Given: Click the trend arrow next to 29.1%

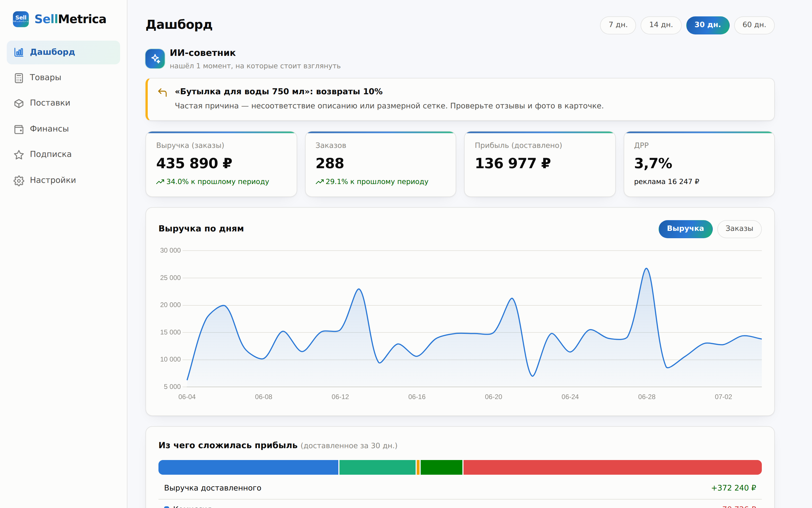Looking at the screenshot, I should click(319, 182).
